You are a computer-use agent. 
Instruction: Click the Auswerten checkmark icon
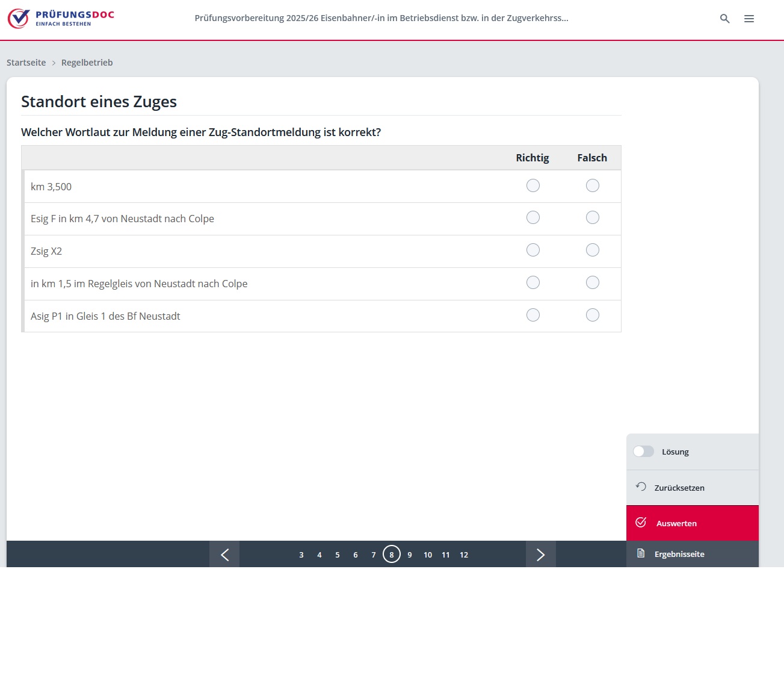pyautogui.click(x=641, y=523)
